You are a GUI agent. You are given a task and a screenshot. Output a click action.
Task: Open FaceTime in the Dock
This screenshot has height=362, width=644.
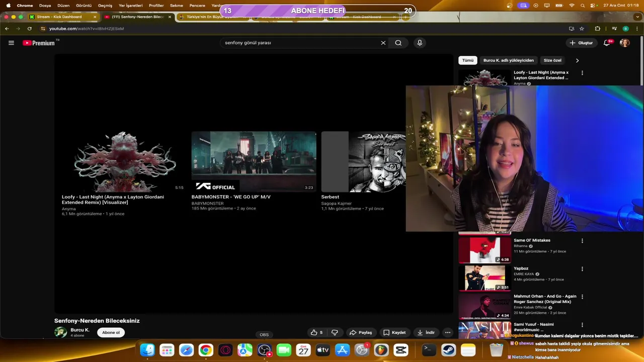284,350
